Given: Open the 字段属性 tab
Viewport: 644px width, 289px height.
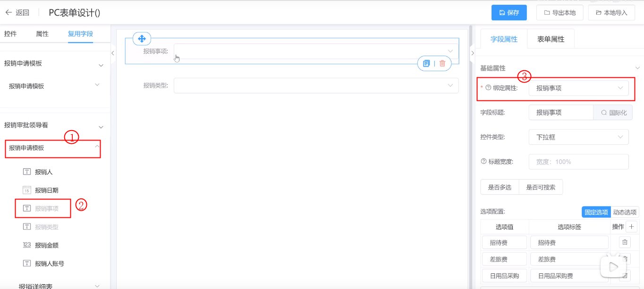Looking at the screenshot, I should (504, 39).
